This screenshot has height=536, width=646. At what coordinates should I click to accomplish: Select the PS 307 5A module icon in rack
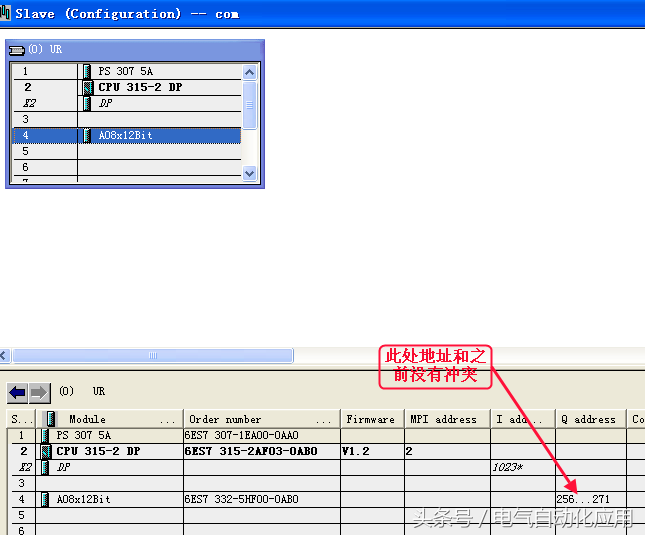point(88,72)
